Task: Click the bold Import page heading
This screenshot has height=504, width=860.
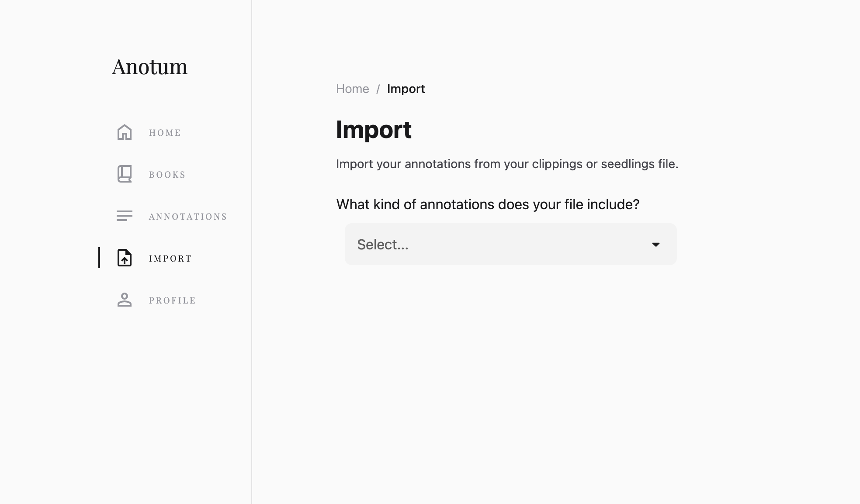Action: [x=374, y=130]
